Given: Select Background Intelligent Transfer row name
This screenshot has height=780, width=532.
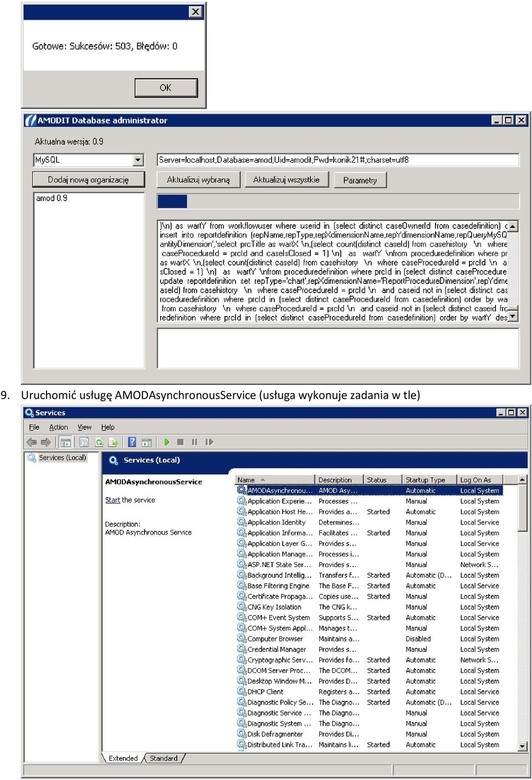Looking at the screenshot, I should 280,575.
